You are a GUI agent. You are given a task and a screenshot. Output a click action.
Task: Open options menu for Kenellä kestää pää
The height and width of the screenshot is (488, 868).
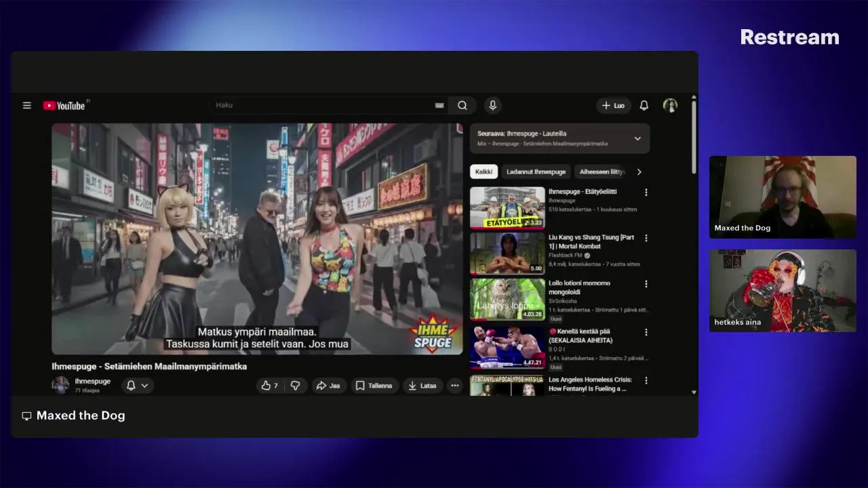[x=646, y=332]
